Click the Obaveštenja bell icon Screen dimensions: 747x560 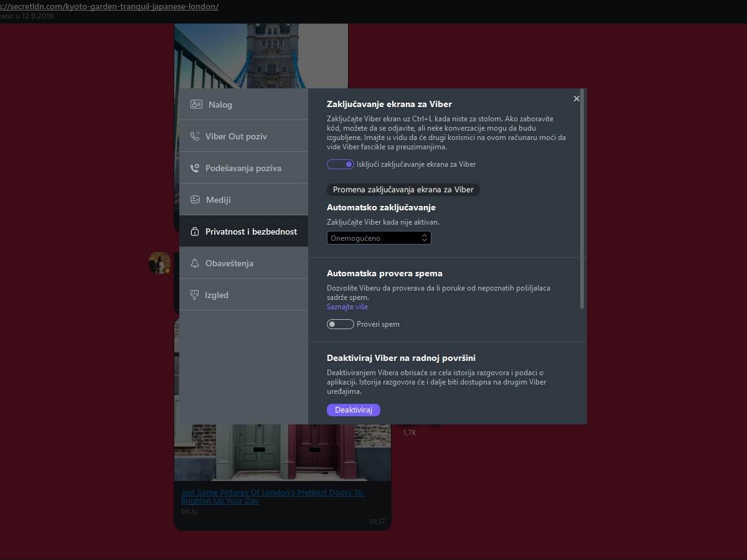195,263
